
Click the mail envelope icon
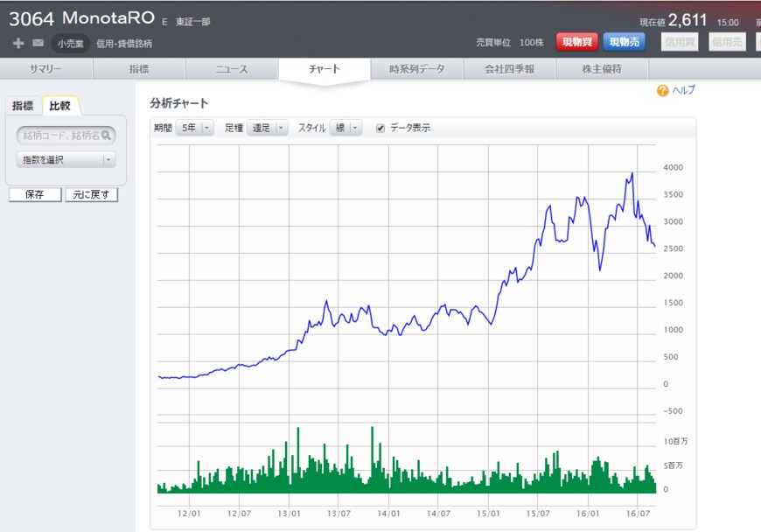coord(38,43)
